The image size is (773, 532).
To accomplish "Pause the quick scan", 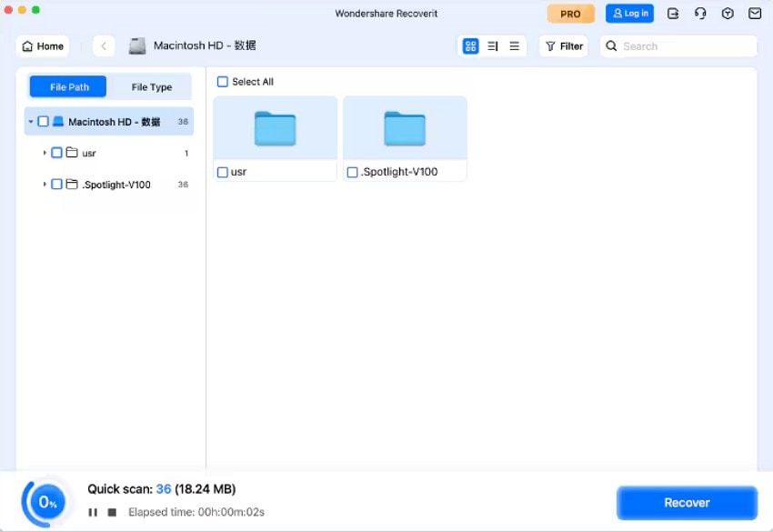I will [93, 512].
